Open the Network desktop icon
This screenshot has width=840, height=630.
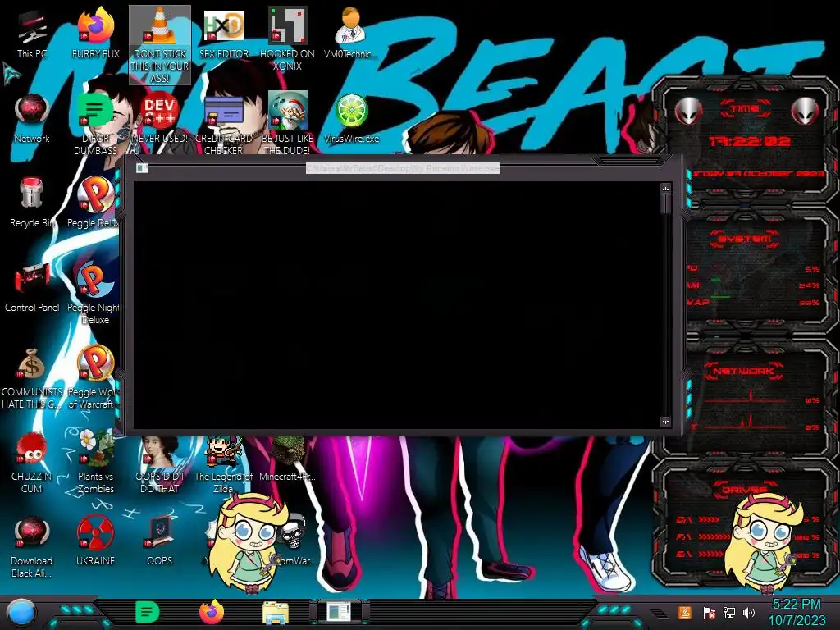coord(32,118)
